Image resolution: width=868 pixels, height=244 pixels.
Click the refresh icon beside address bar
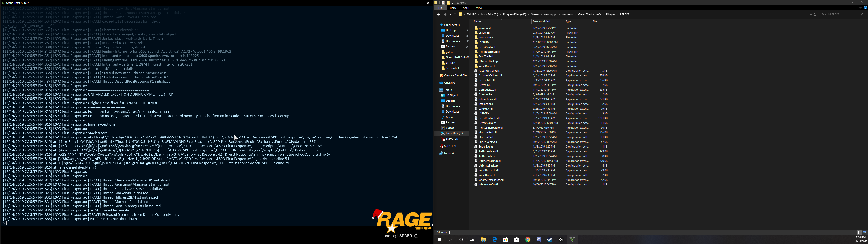815,14
